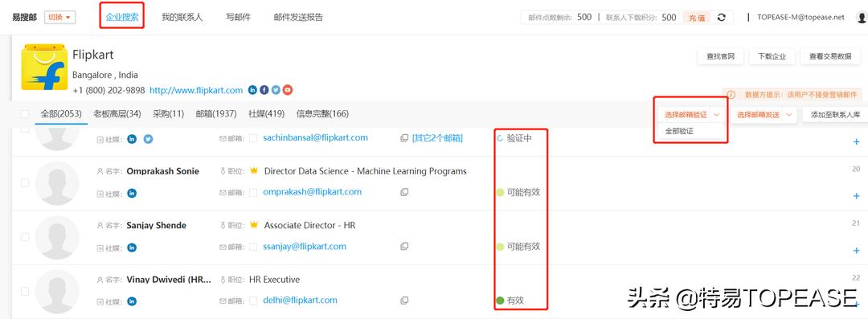This screenshot has height=319, width=868.
Task: Tick checkbox before delhi@flipkart.com
Action: (x=253, y=301)
